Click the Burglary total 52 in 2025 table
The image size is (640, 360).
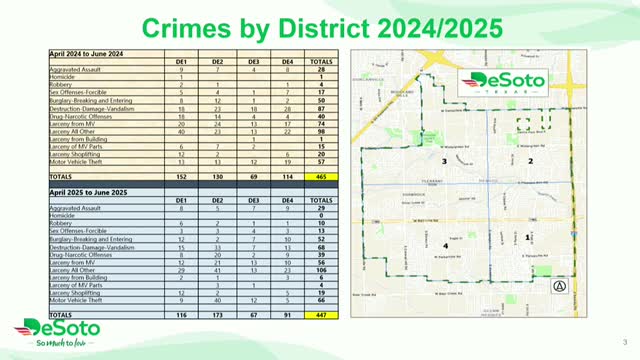point(321,239)
